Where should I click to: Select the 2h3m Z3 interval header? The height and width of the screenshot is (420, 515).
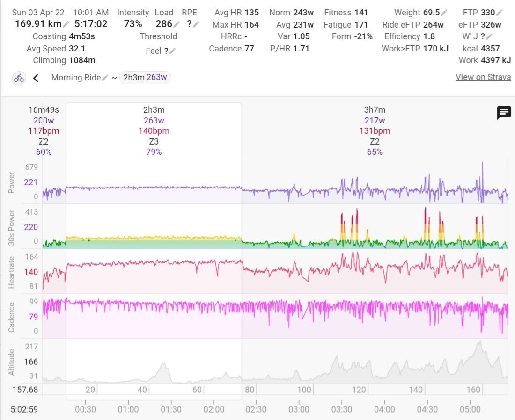pos(154,130)
